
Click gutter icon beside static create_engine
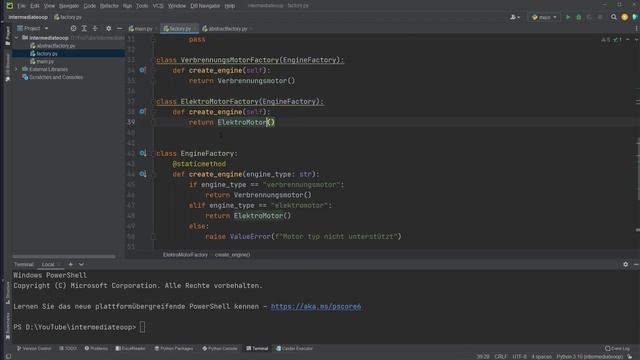142,174
